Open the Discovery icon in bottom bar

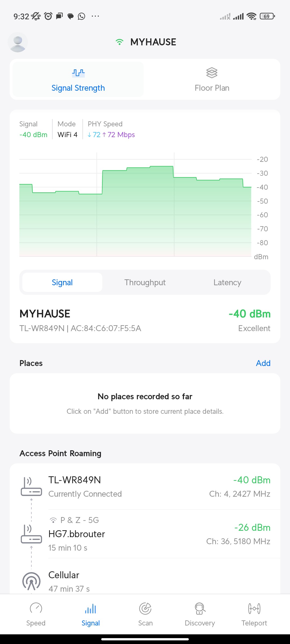point(200,608)
